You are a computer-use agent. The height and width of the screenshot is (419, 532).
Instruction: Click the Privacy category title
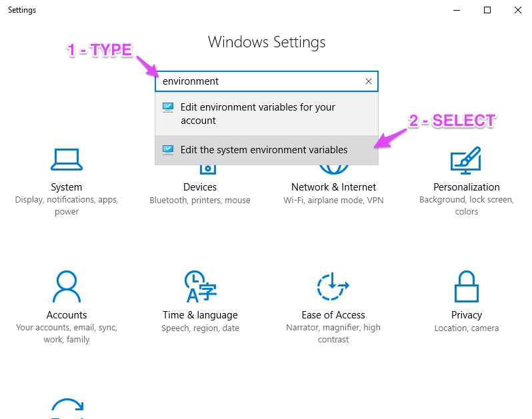(x=467, y=315)
